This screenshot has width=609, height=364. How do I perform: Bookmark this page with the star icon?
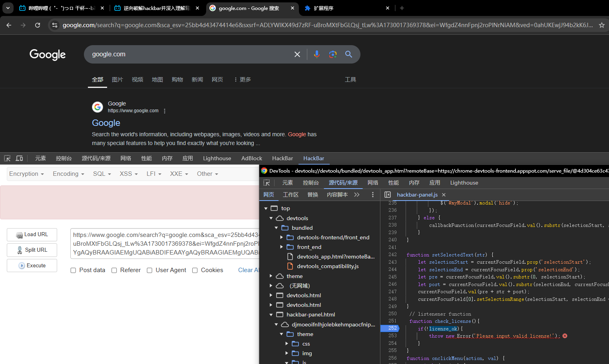click(601, 25)
